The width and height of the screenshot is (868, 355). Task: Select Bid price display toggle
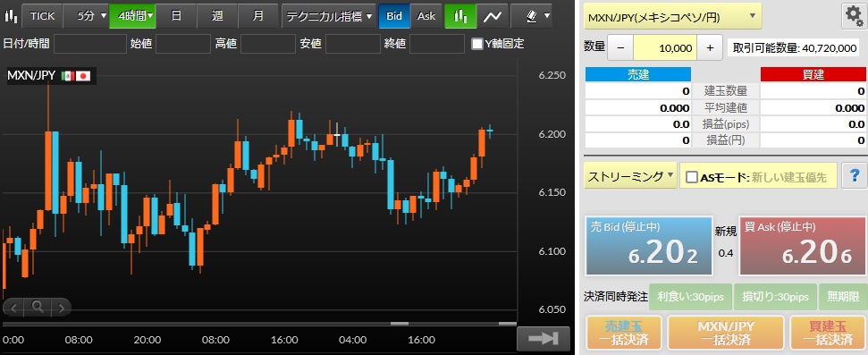[394, 16]
